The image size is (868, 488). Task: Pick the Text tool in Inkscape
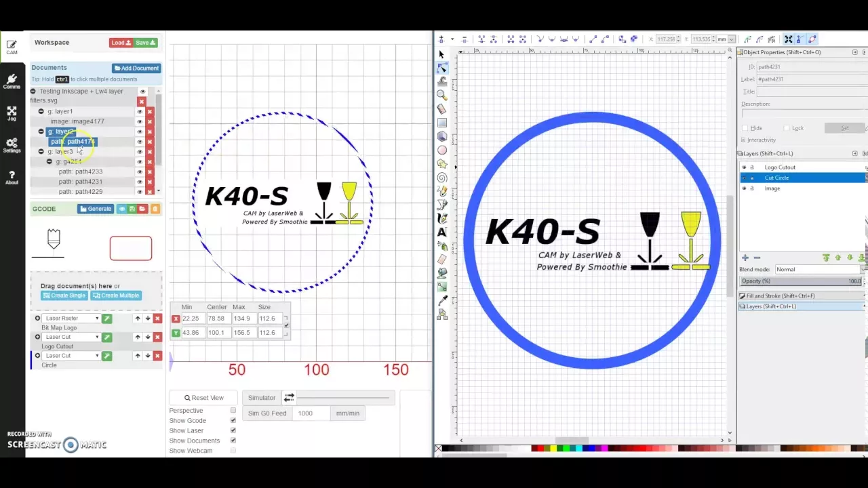[442, 232]
